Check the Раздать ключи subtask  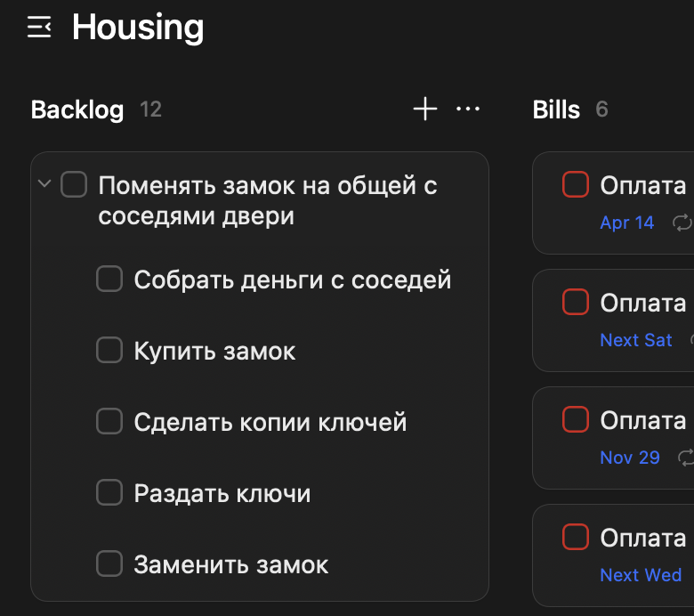[109, 492]
